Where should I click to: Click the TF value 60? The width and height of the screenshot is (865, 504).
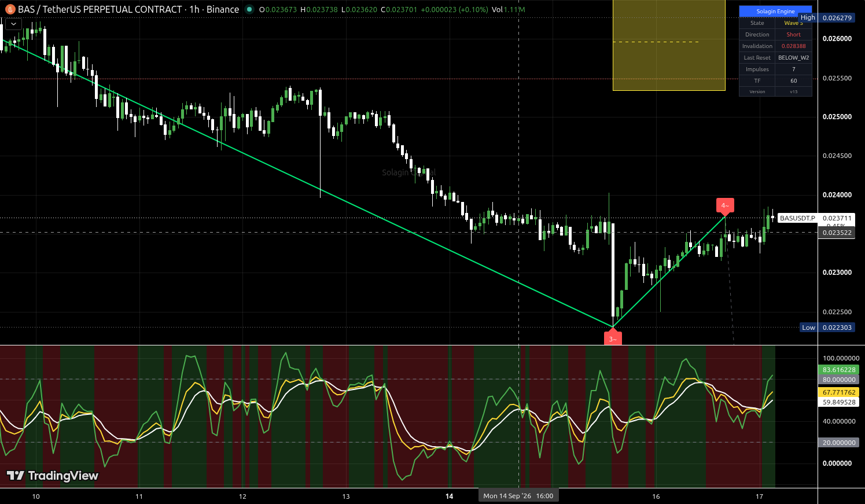(x=793, y=81)
